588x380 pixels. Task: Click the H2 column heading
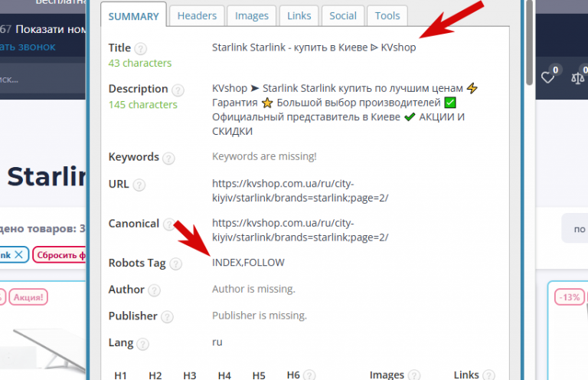(155, 375)
